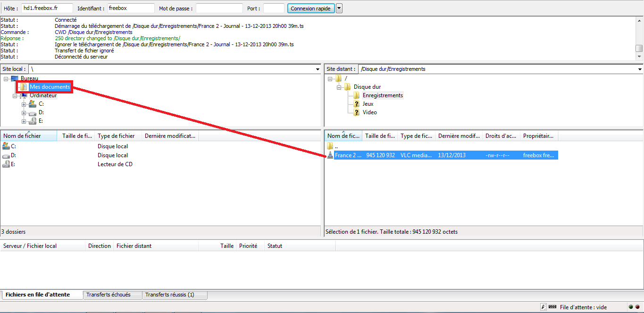The image size is (644, 313).
Task: Click the E: CD drive icon in file list
Action: coord(6,164)
